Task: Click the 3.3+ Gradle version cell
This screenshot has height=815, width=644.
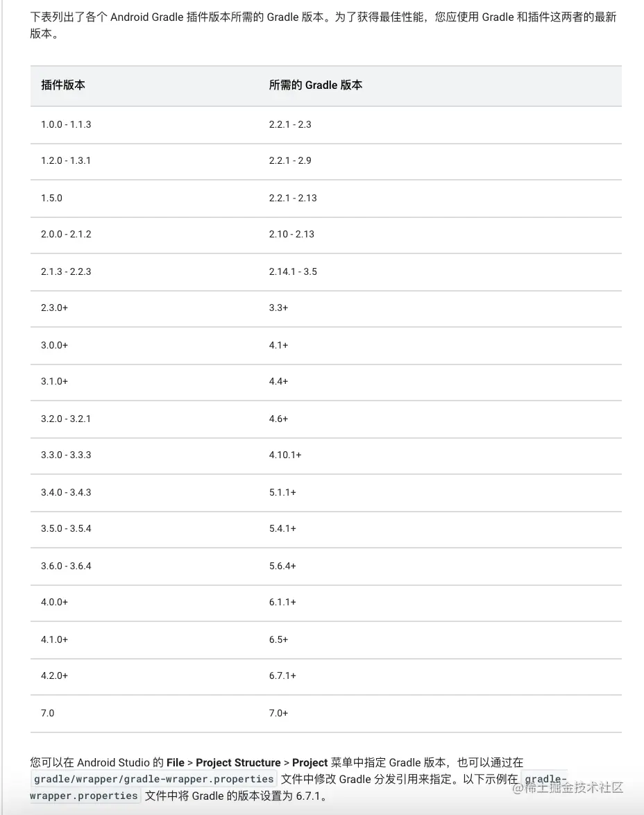Action: (278, 308)
